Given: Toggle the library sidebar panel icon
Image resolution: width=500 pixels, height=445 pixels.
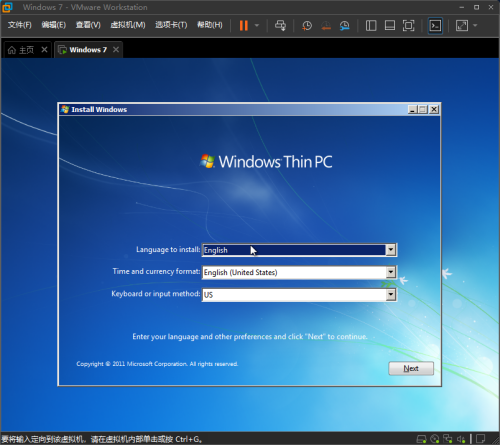Looking at the screenshot, I should [371, 25].
